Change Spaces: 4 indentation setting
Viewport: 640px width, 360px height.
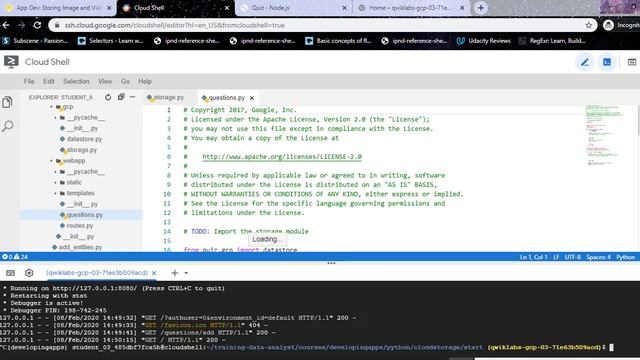(598, 257)
